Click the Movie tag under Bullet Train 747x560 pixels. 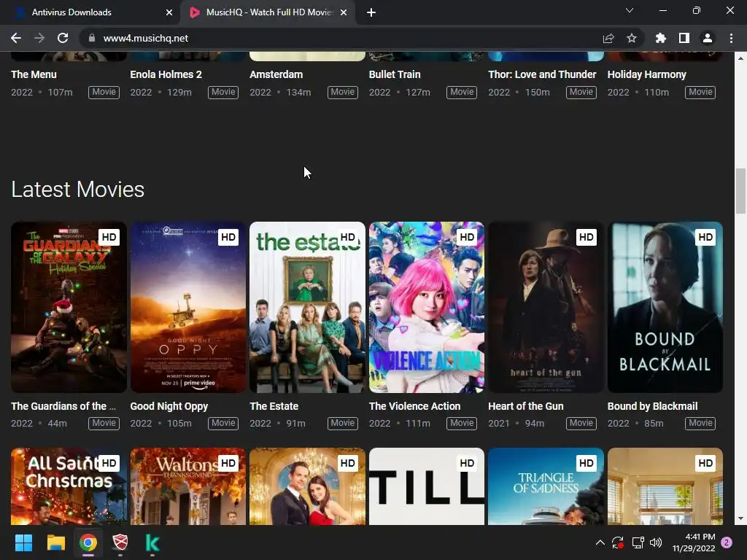point(462,92)
